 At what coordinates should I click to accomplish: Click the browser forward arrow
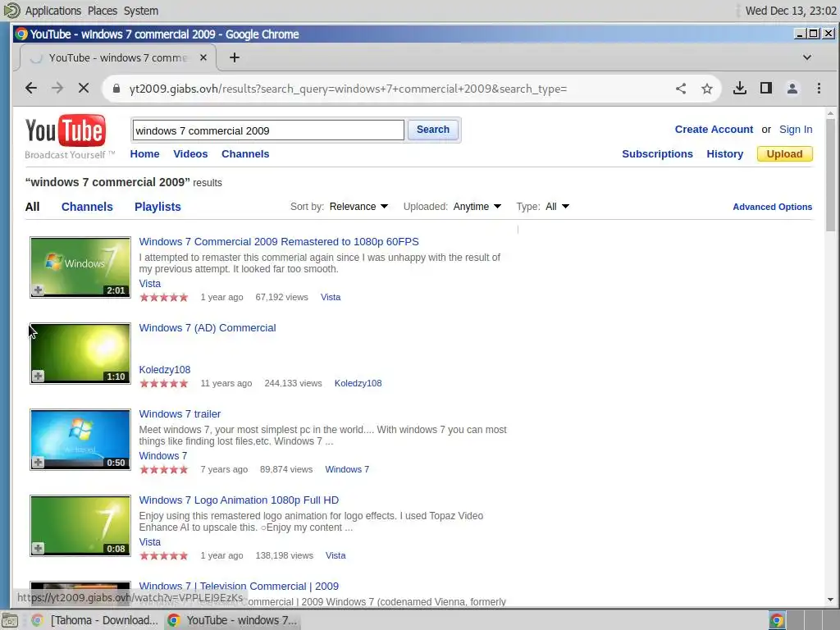click(57, 89)
